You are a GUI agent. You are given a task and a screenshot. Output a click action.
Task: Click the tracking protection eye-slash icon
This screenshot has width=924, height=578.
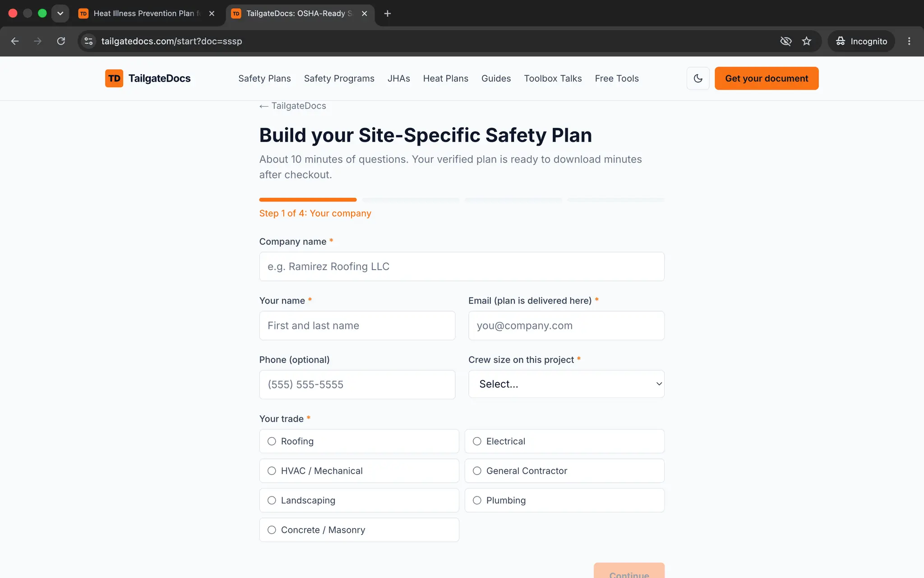pos(785,41)
